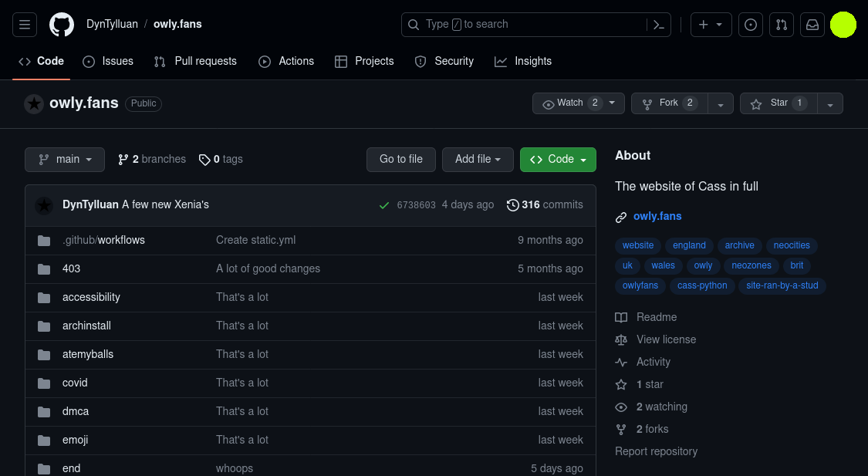The height and width of the screenshot is (476, 868).
Task: Click the green commit status checkmark
Action: 383,205
